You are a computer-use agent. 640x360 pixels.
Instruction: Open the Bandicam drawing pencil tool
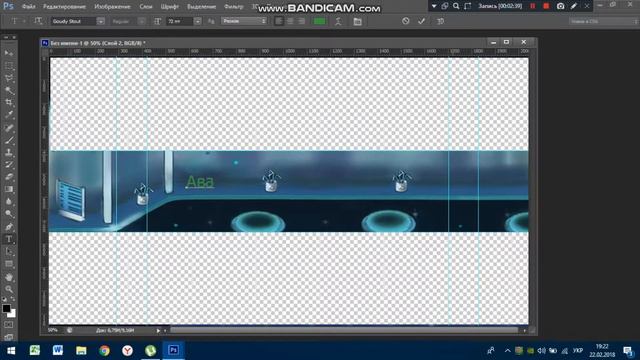click(x=574, y=6)
